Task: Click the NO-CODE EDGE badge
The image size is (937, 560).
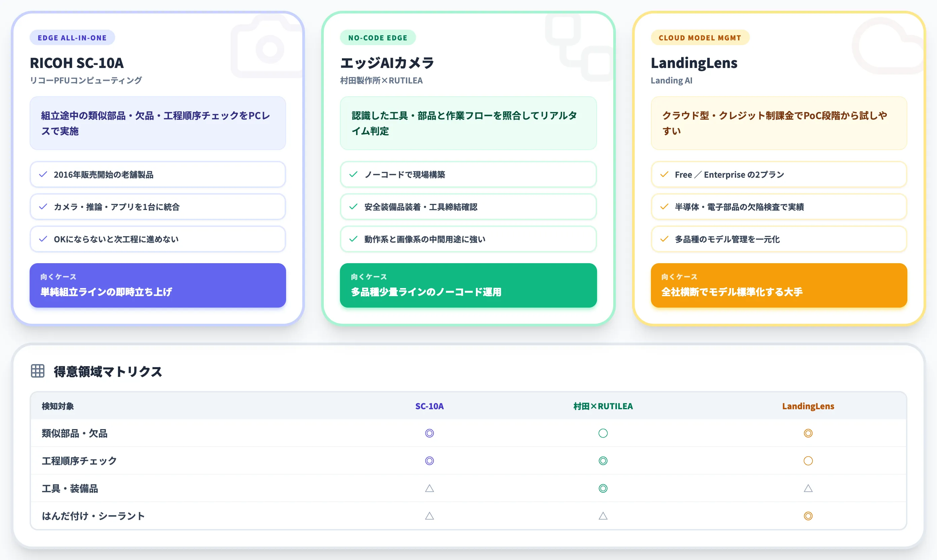Action: pyautogui.click(x=378, y=38)
